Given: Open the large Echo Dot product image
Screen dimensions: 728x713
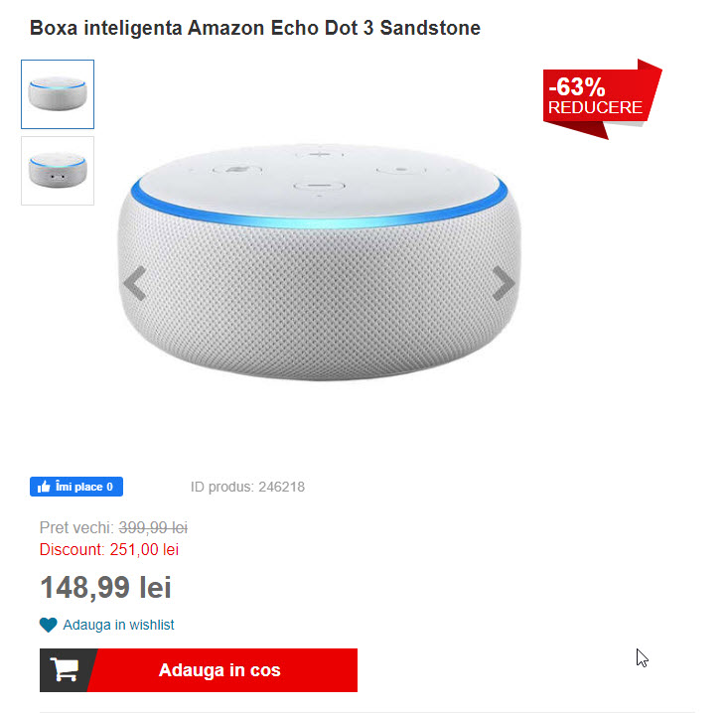Looking at the screenshot, I should coord(320,262).
